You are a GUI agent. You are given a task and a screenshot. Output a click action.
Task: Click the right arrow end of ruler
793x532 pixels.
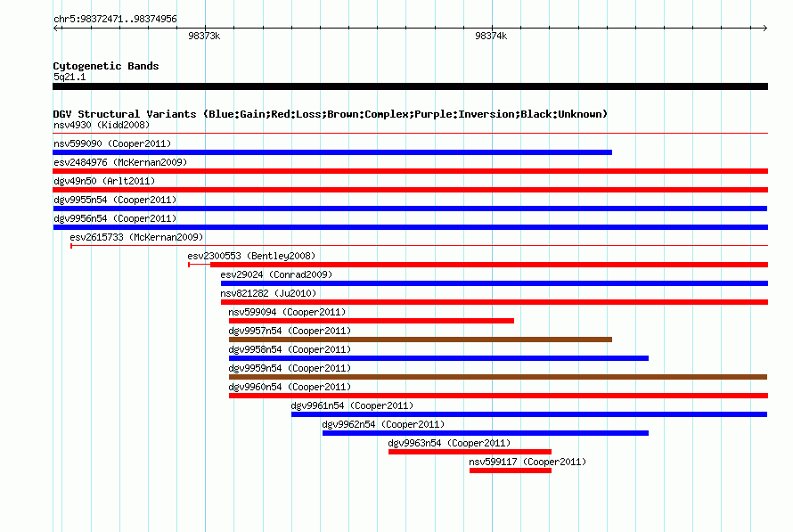(x=764, y=28)
